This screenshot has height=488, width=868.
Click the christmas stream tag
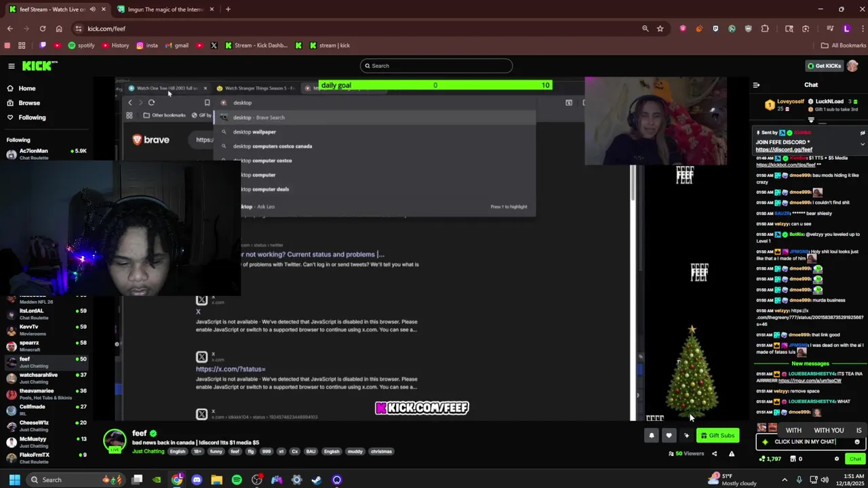(381, 451)
